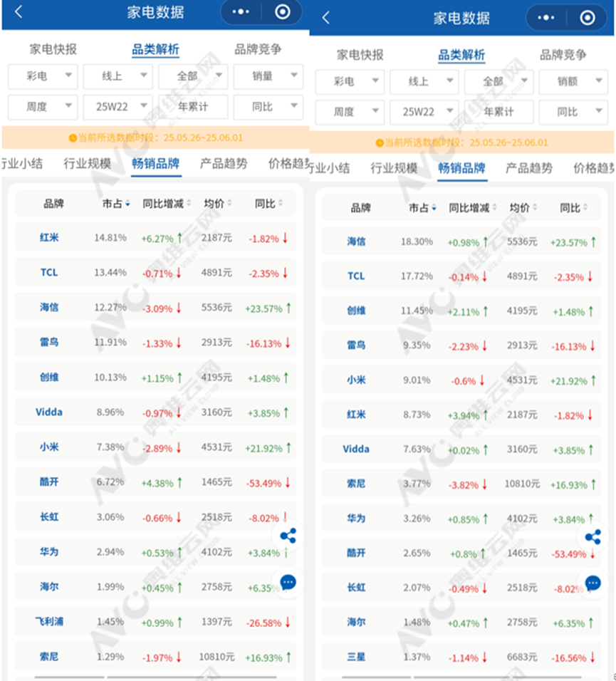Select 品类解析 tab in 销额 screen
Viewport: 616px width, 681px height.
coord(461,55)
